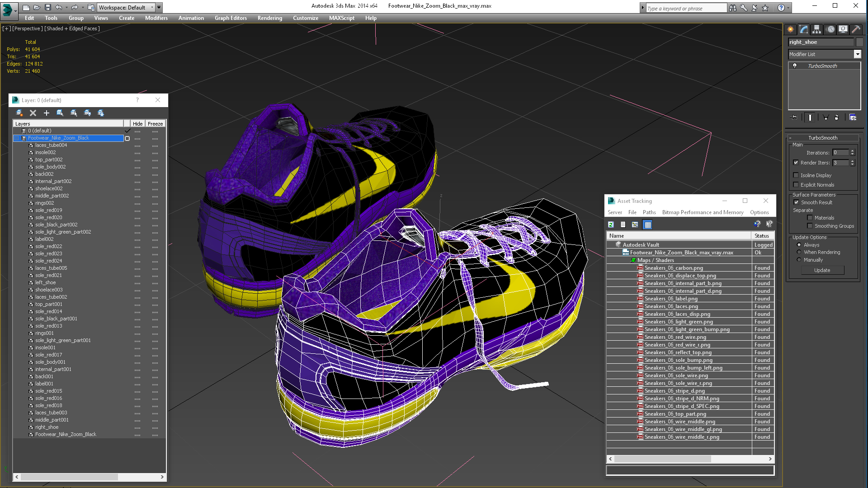The height and width of the screenshot is (488, 868).
Task: Select When Rendering update radio option
Action: click(799, 252)
